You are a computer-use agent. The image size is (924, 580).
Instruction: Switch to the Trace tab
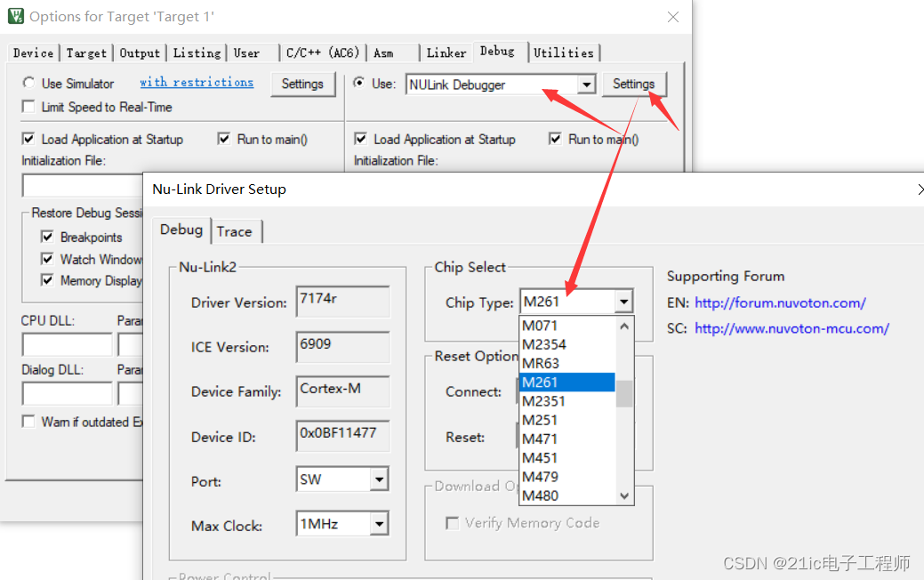(x=235, y=230)
